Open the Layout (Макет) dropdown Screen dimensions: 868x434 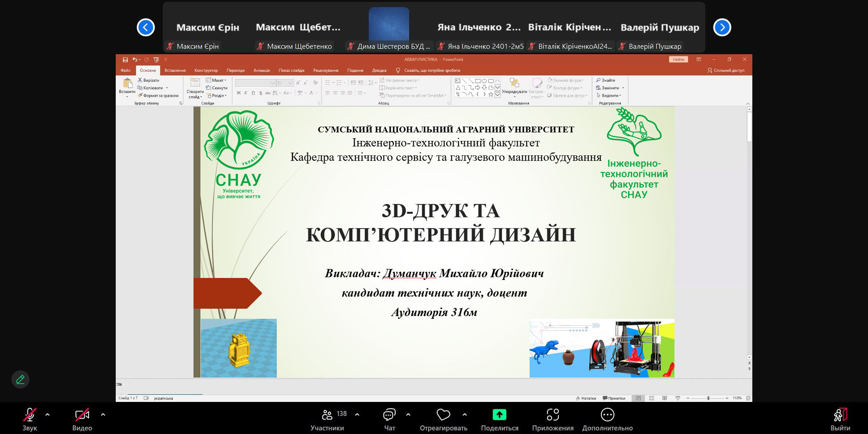[216, 80]
